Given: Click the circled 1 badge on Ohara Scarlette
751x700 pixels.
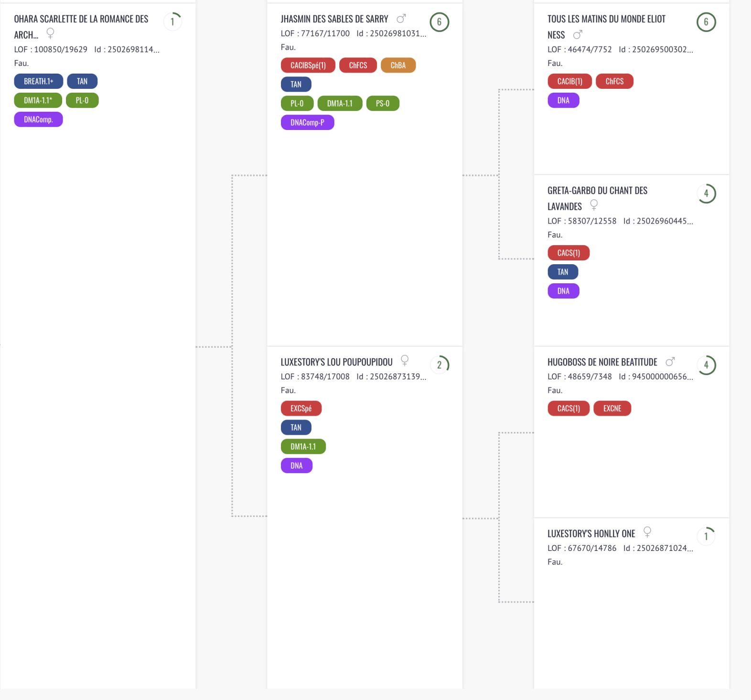Looking at the screenshot, I should tap(172, 22).
